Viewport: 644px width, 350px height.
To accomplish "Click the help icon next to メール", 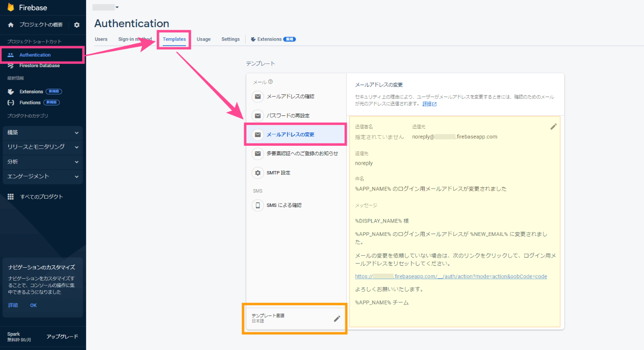I will 270,82.
